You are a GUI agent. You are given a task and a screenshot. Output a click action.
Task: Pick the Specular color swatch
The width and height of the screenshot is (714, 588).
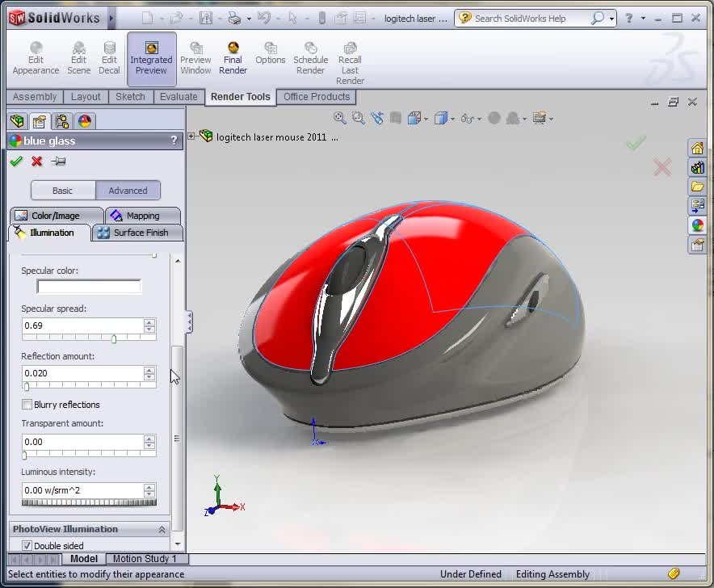tap(89, 287)
